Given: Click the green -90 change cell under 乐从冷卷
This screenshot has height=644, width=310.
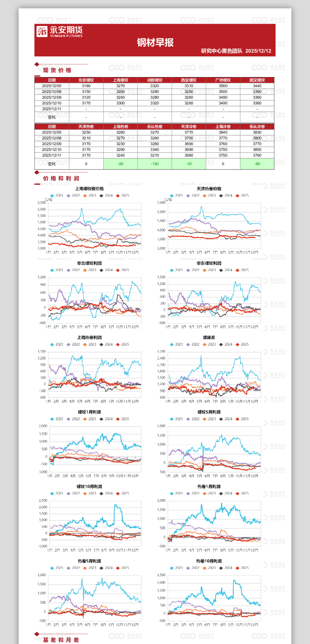Looking at the screenshot, I should pyautogui.click(x=257, y=164).
